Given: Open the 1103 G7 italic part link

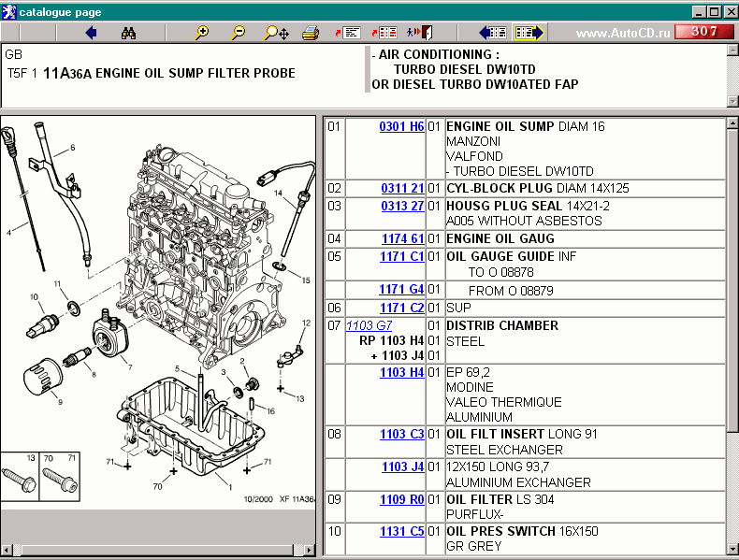Looking at the screenshot, I should (x=369, y=326).
